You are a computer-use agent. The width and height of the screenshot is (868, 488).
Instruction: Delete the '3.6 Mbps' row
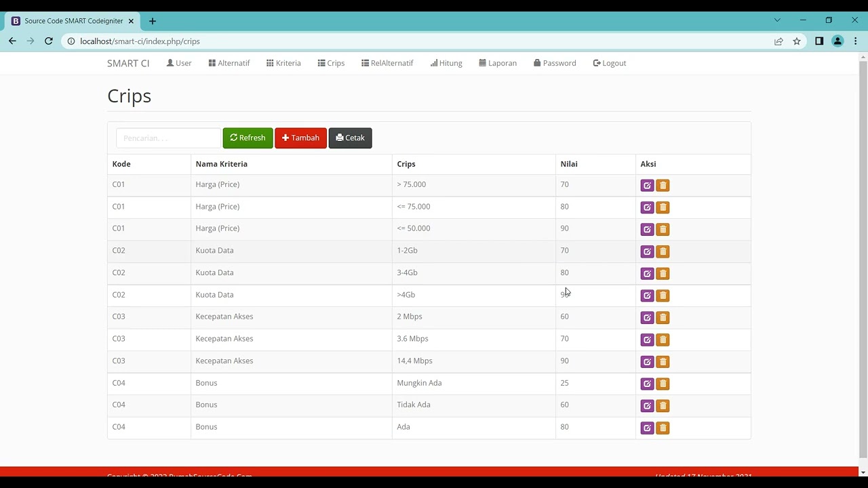click(x=663, y=340)
